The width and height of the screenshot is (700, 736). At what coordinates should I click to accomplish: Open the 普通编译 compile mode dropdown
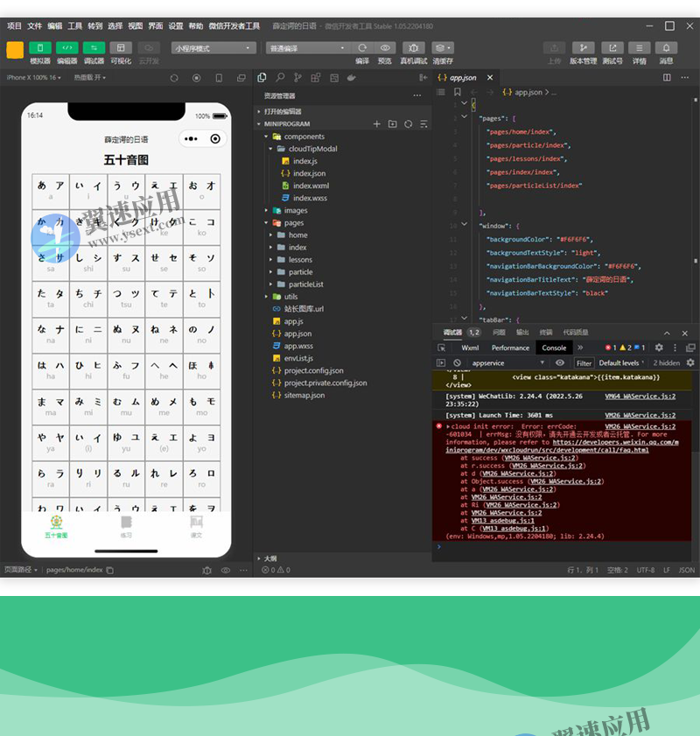click(x=307, y=48)
